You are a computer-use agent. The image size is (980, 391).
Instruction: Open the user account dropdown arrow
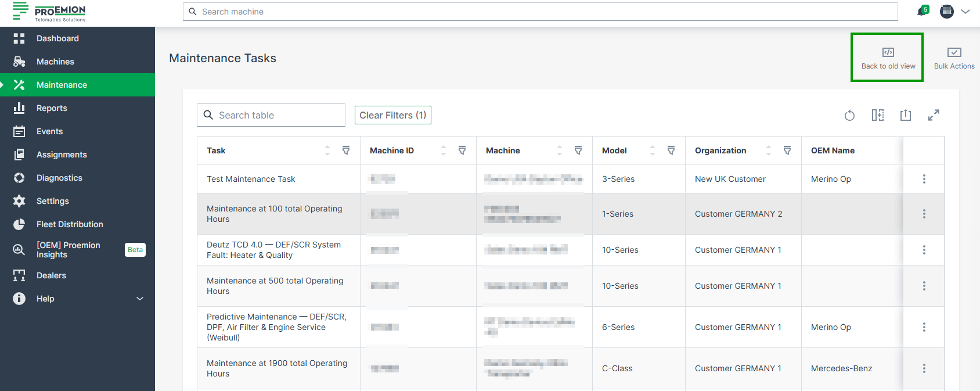(x=965, y=12)
